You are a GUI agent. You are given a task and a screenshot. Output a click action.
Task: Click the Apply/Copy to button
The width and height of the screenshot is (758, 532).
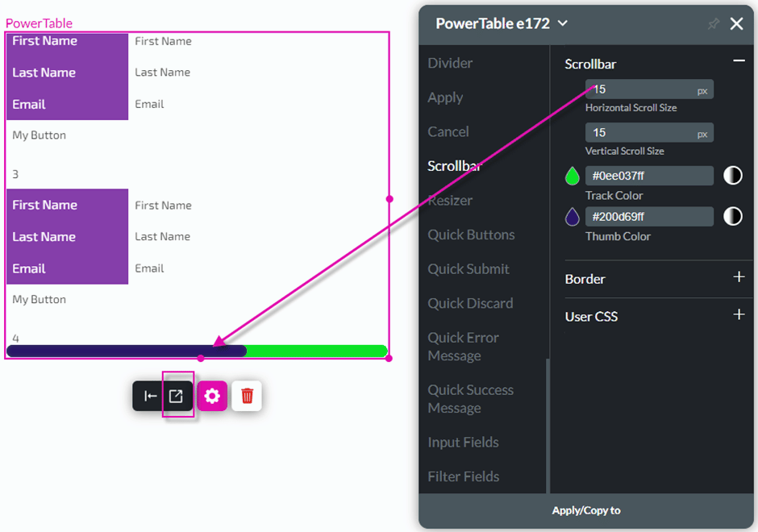tap(586, 510)
